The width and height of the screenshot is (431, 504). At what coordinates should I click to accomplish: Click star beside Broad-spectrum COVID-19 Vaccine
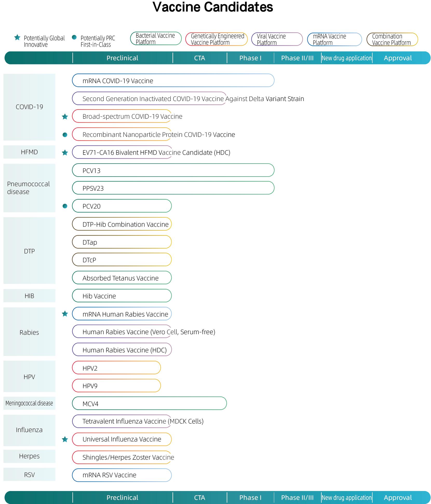tap(65, 117)
